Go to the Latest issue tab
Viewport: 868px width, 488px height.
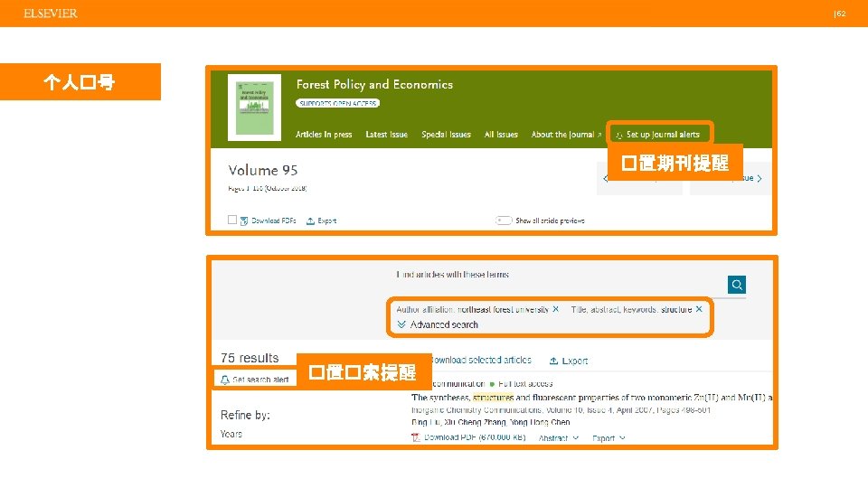(386, 135)
